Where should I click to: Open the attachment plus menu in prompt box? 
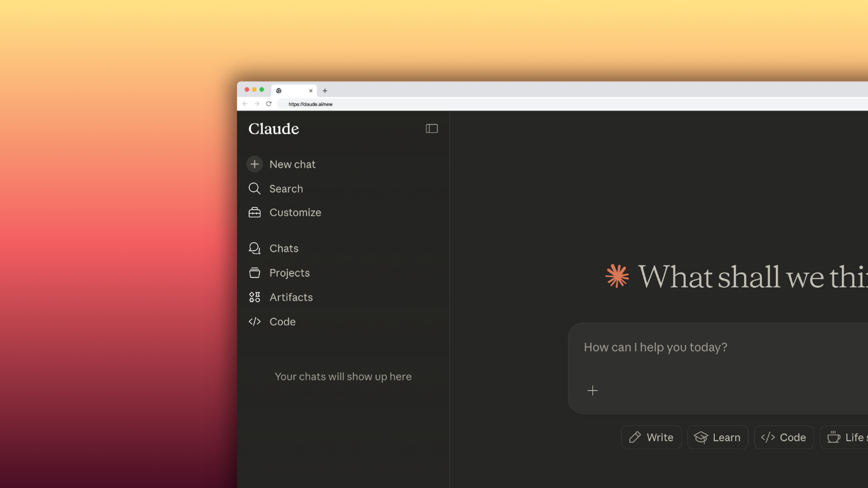click(x=592, y=391)
